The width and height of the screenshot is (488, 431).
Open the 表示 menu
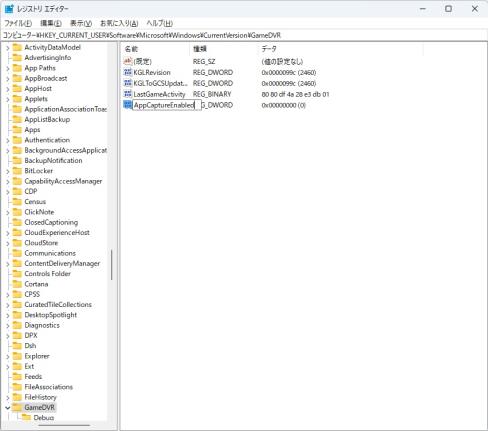click(x=81, y=23)
